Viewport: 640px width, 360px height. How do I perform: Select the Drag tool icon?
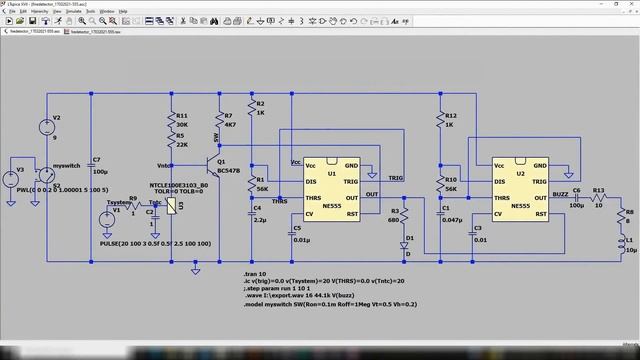343,21
